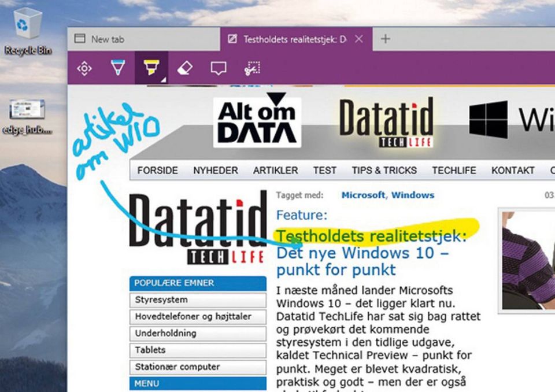Screen dimensions: 555x392
Task: Follow the Microsoft tag link
Action: click(x=362, y=195)
